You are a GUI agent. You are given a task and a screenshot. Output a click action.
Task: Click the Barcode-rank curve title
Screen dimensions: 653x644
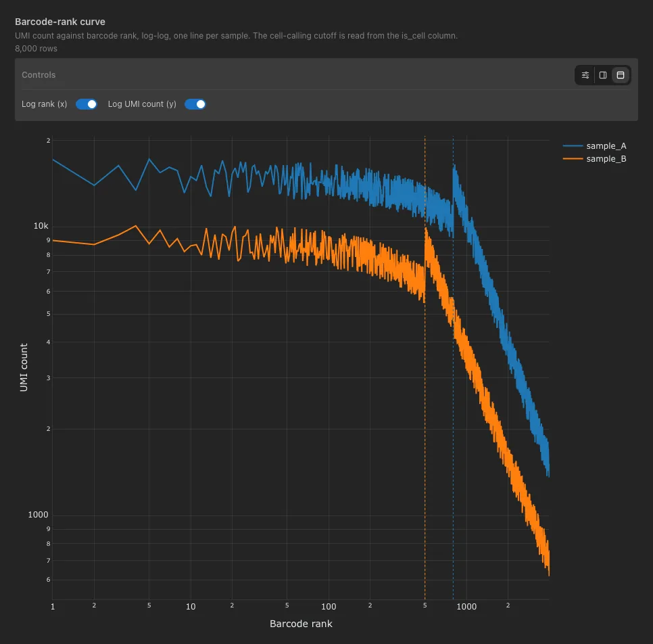(x=60, y=22)
